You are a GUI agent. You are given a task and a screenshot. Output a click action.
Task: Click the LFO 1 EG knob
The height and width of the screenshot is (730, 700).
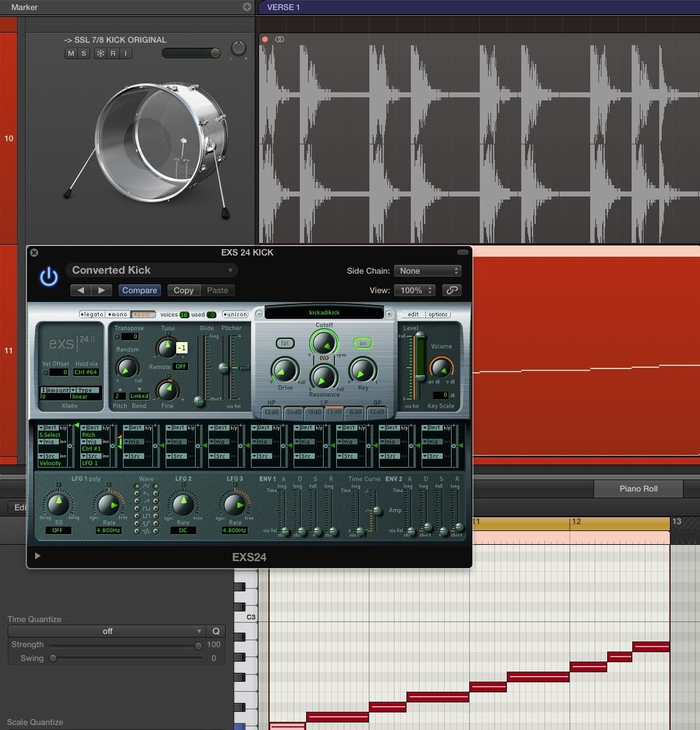pos(58,504)
